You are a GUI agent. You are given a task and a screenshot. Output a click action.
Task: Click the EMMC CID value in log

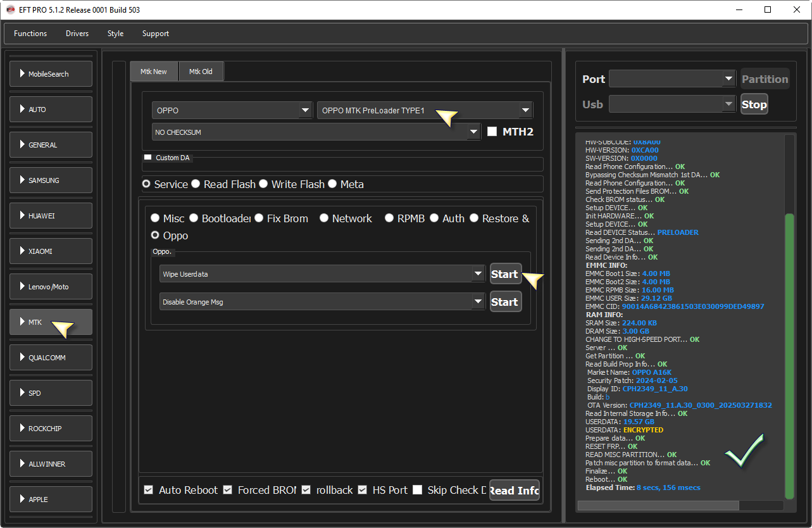click(693, 306)
